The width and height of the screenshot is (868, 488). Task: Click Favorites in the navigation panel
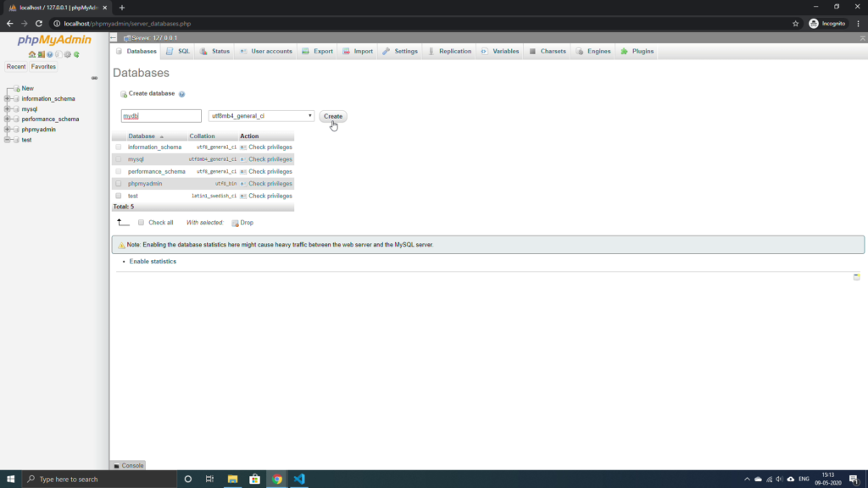pos(43,66)
